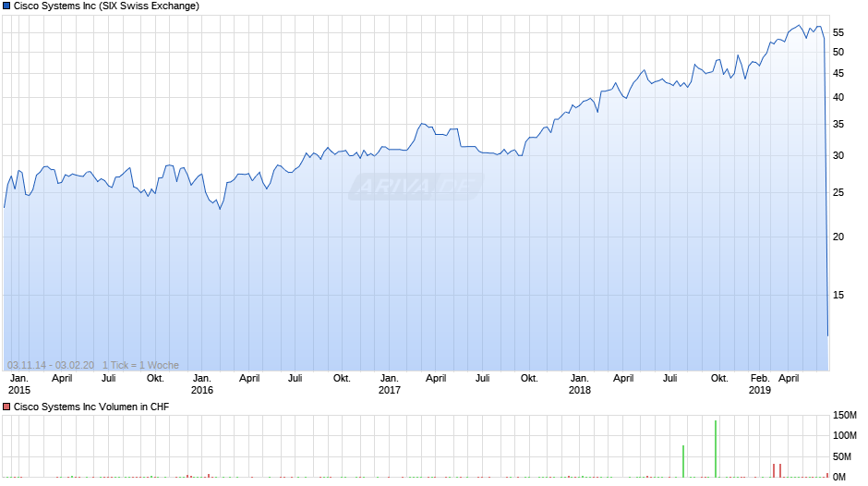Click the tallest green volume bar

pos(716,449)
